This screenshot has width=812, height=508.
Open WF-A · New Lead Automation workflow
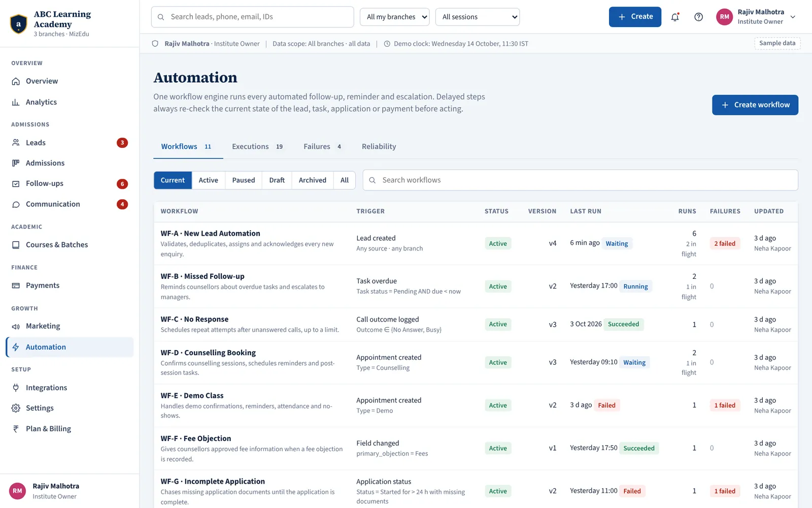click(211, 233)
